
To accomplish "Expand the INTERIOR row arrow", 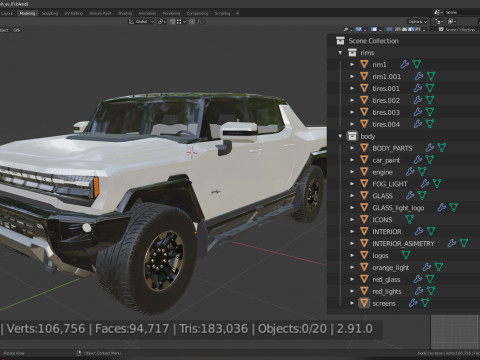I will 352,231.
